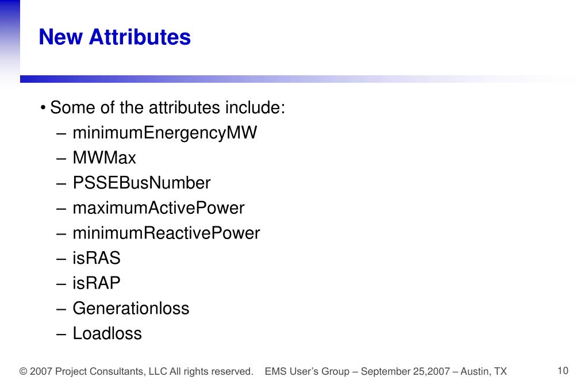
Task: Click the maximumActivePower attribute text
Action: [159, 208]
